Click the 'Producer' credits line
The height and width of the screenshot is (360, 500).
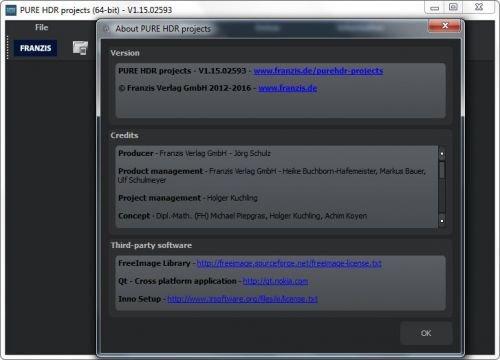click(x=194, y=153)
